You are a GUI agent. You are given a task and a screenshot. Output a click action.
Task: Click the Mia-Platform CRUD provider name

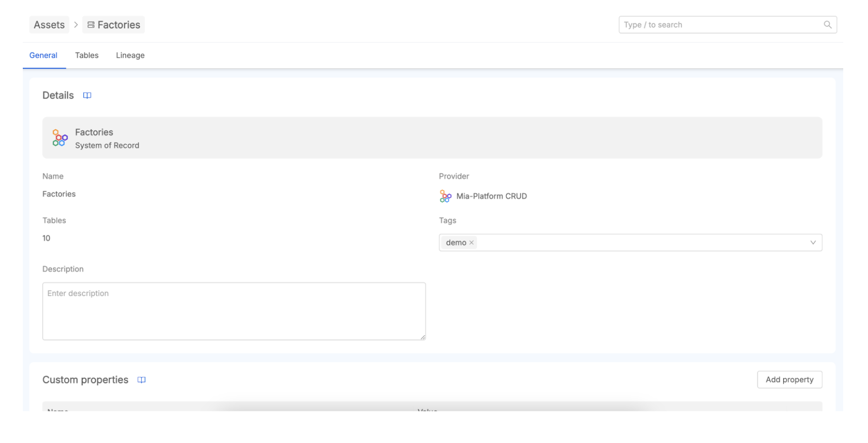point(491,196)
